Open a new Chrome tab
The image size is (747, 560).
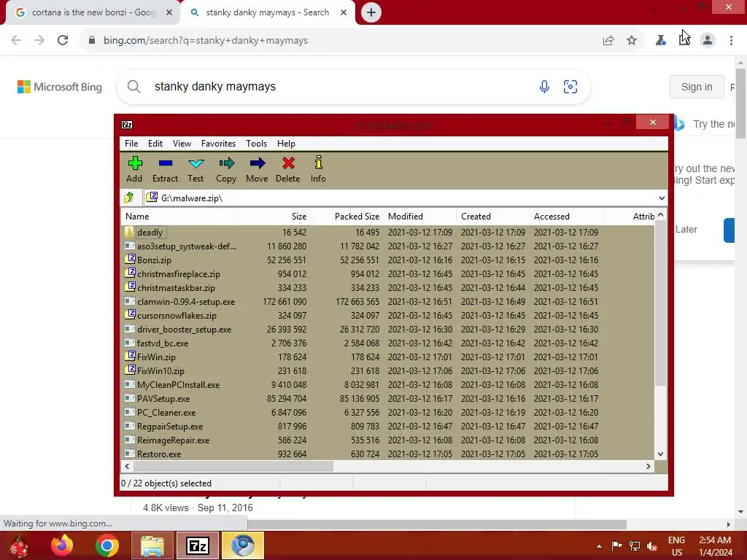pyautogui.click(x=371, y=12)
